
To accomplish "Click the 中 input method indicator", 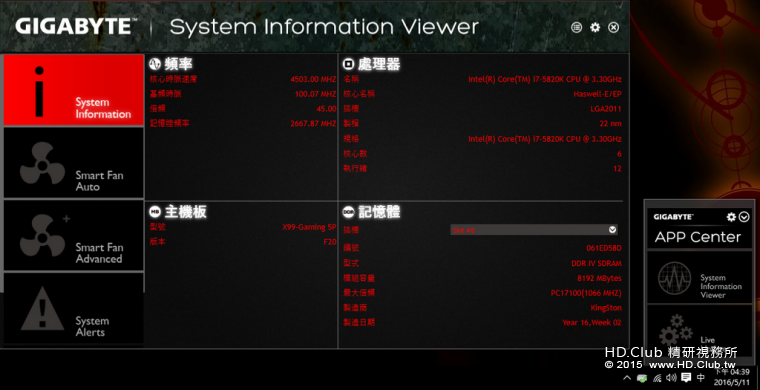I will coord(701,378).
